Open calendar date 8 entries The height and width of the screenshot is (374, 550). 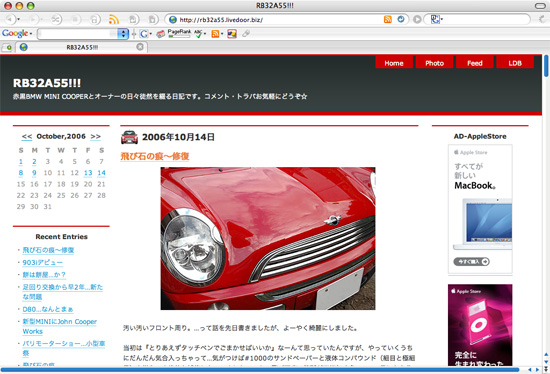click(x=21, y=173)
